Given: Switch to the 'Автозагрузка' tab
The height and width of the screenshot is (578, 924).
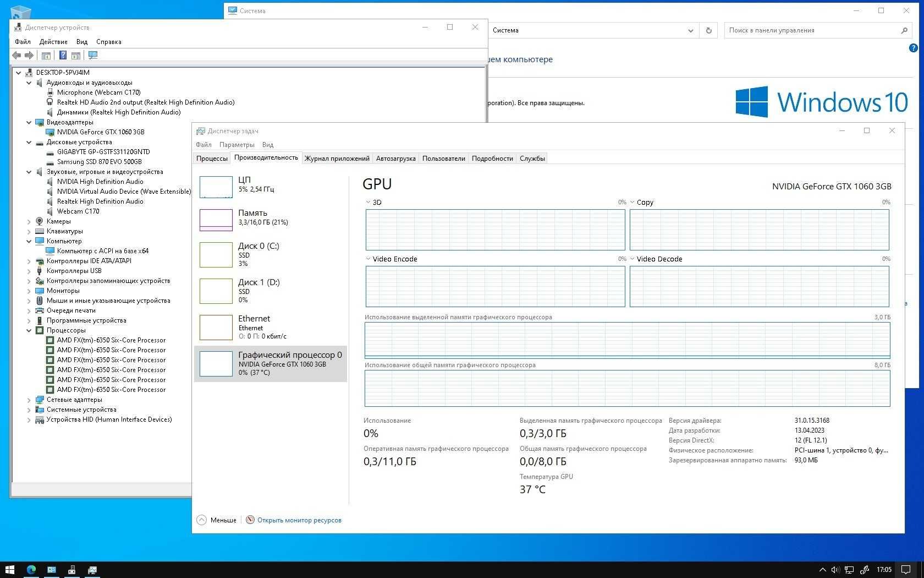Looking at the screenshot, I should pyautogui.click(x=395, y=159).
